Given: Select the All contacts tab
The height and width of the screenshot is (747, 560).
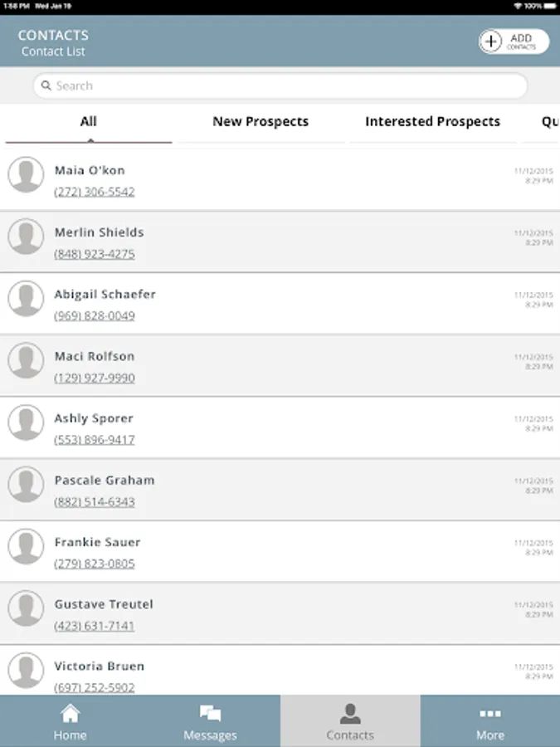Looking at the screenshot, I should [89, 121].
